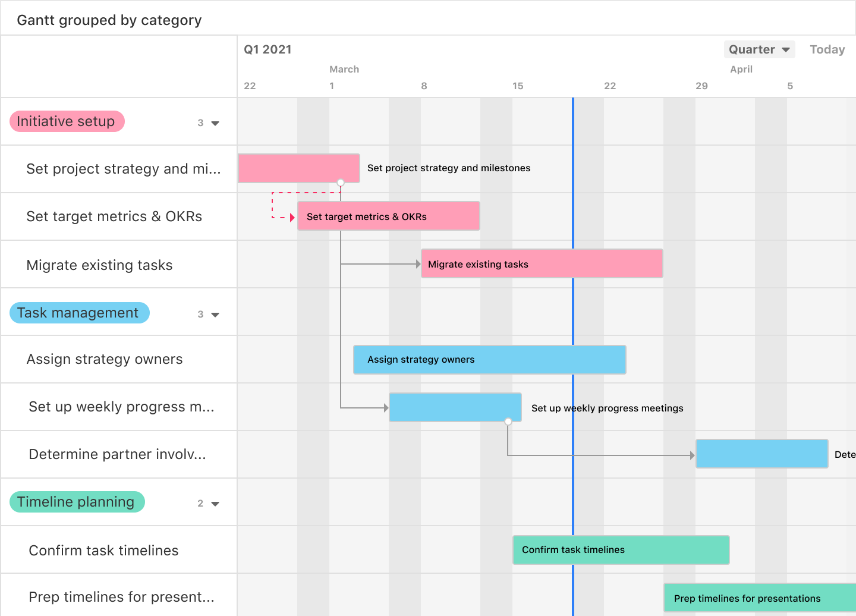The height and width of the screenshot is (616, 856).
Task: Click the blue Set up weekly progress bar
Action: (x=455, y=407)
